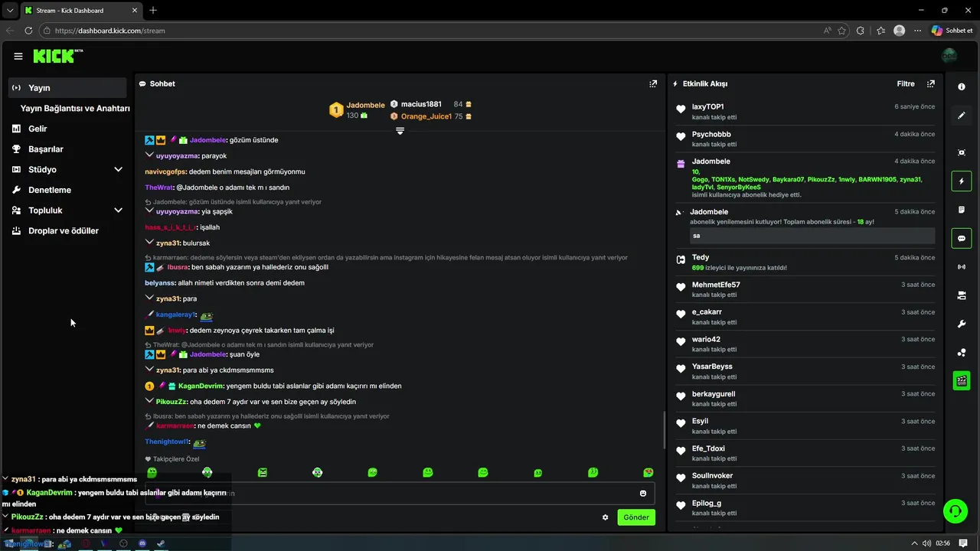
Task: Click Tedy raid event entry
Action: point(805,262)
